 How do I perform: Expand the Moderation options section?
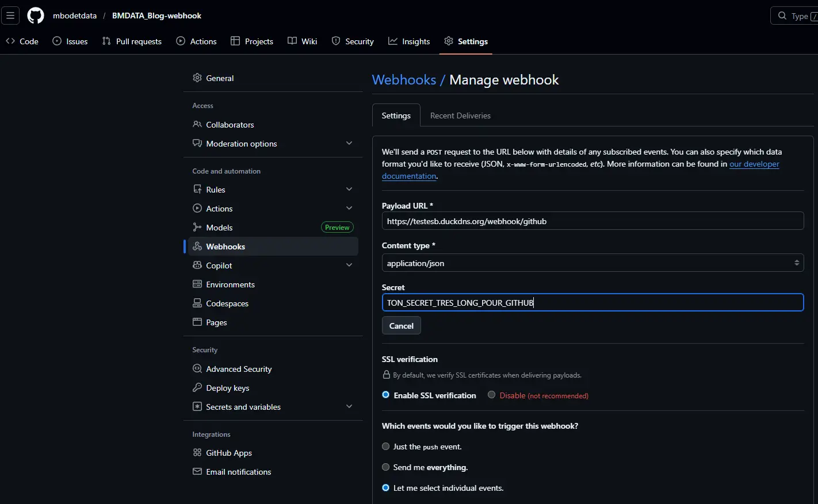[349, 143]
